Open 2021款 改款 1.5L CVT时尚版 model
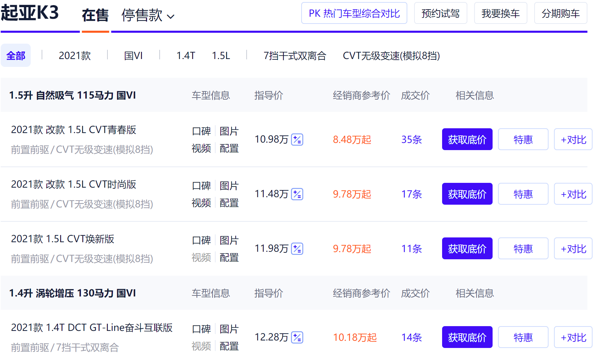Screen dimensions: 613x364 click(74, 184)
